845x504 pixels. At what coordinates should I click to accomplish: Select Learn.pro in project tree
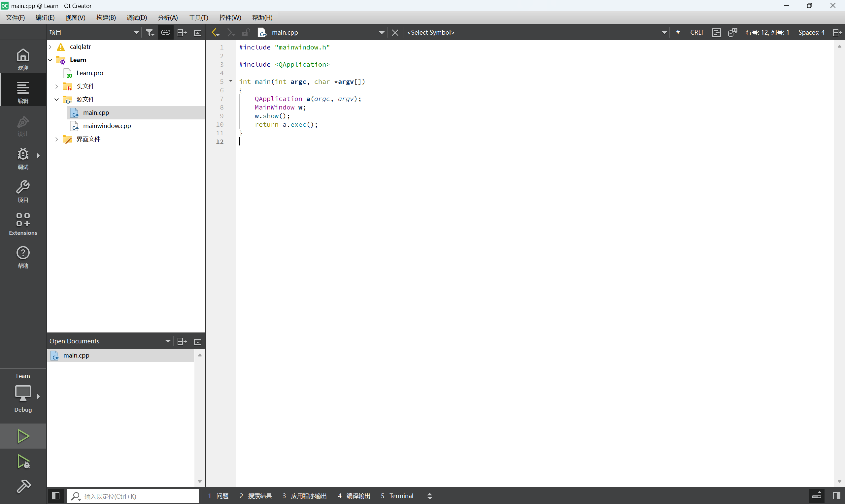[x=90, y=73]
